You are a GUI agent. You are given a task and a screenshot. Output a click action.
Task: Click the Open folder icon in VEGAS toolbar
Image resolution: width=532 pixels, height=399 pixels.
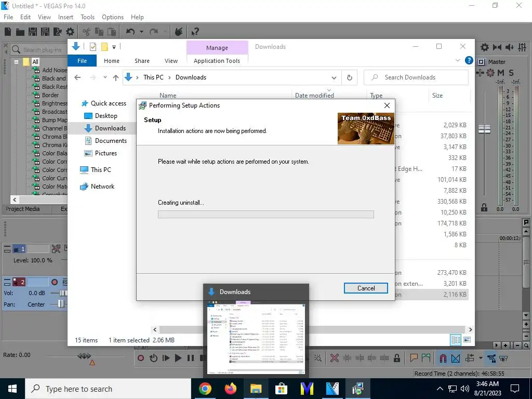tap(20, 32)
